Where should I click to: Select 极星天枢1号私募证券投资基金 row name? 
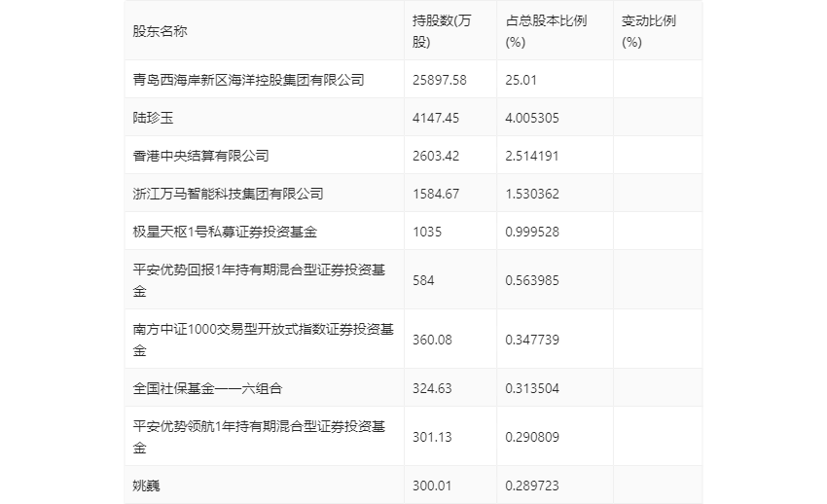(225, 232)
